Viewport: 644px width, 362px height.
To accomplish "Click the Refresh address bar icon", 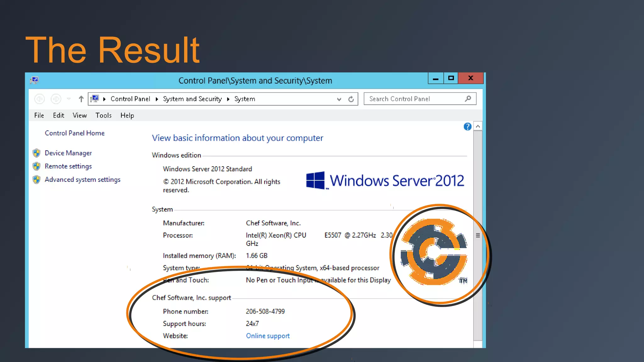I will (351, 99).
